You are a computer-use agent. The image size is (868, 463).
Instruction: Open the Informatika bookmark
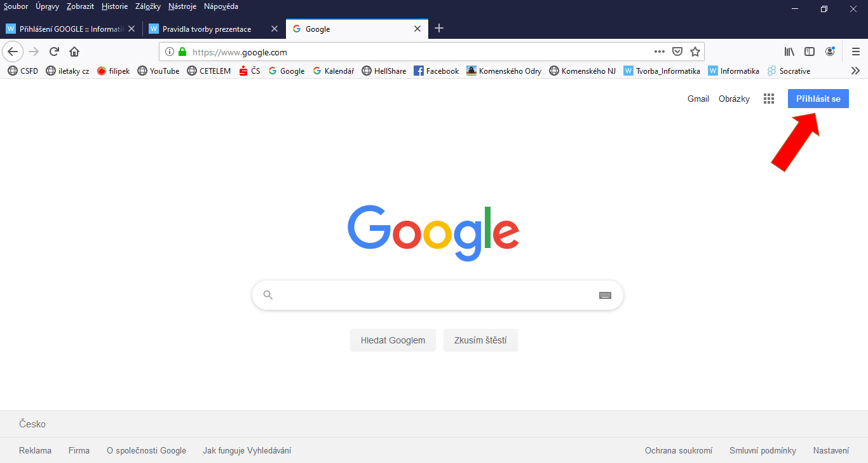(x=733, y=71)
